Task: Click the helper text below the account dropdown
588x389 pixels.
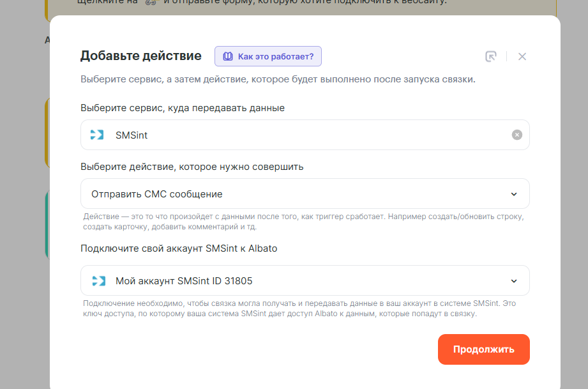Action: [x=299, y=309]
